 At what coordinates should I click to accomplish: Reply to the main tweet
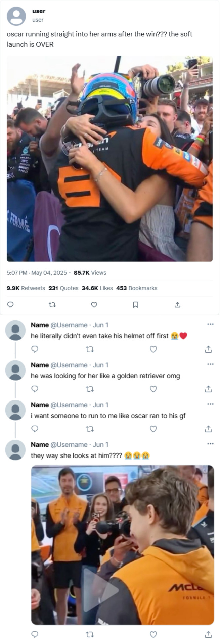[10, 305]
